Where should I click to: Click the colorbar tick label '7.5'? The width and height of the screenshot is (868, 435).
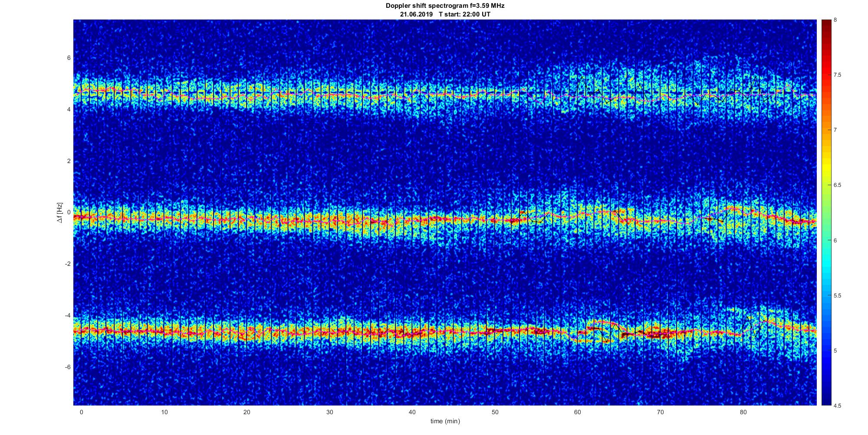[x=837, y=75]
